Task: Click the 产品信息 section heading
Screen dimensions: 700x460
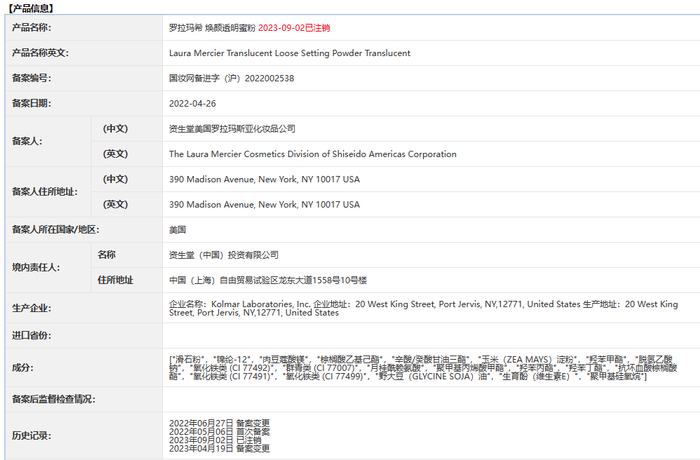Action: (x=31, y=8)
